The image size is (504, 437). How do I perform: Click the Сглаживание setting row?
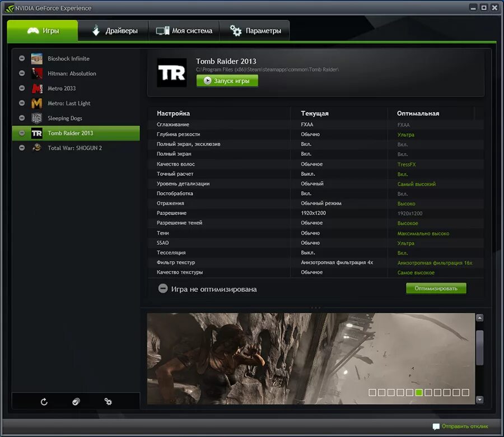tap(316, 124)
